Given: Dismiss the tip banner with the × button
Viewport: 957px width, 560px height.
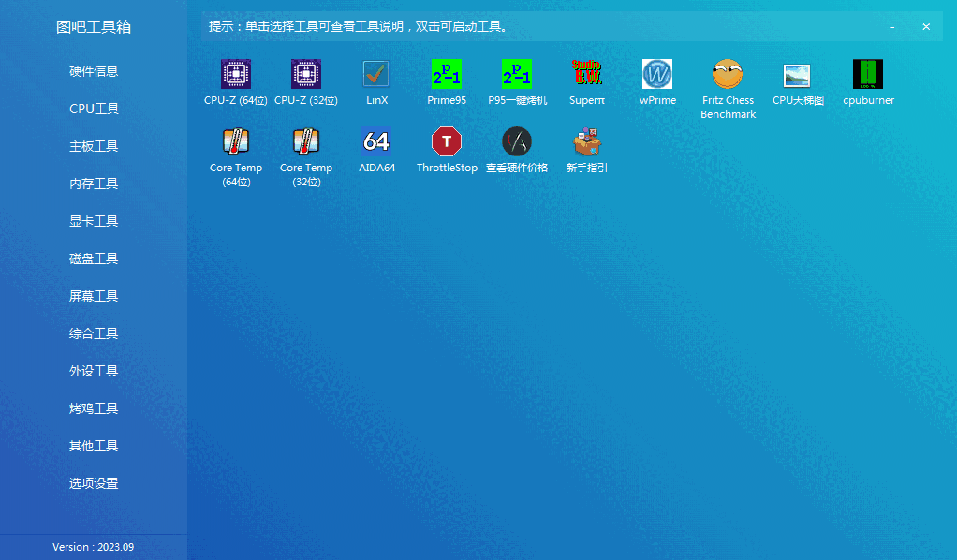Looking at the screenshot, I should point(926,26).
